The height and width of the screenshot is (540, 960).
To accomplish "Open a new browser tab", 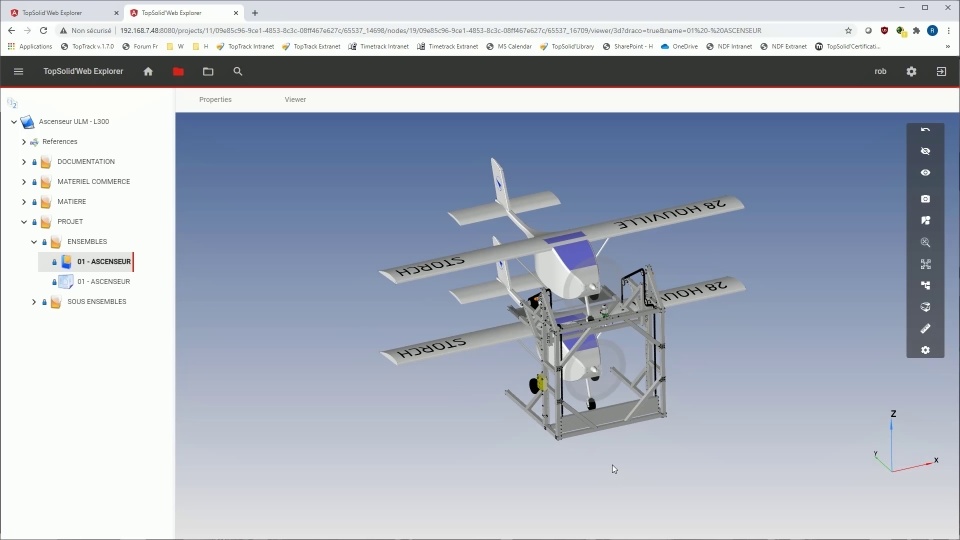I will [255, 13].
